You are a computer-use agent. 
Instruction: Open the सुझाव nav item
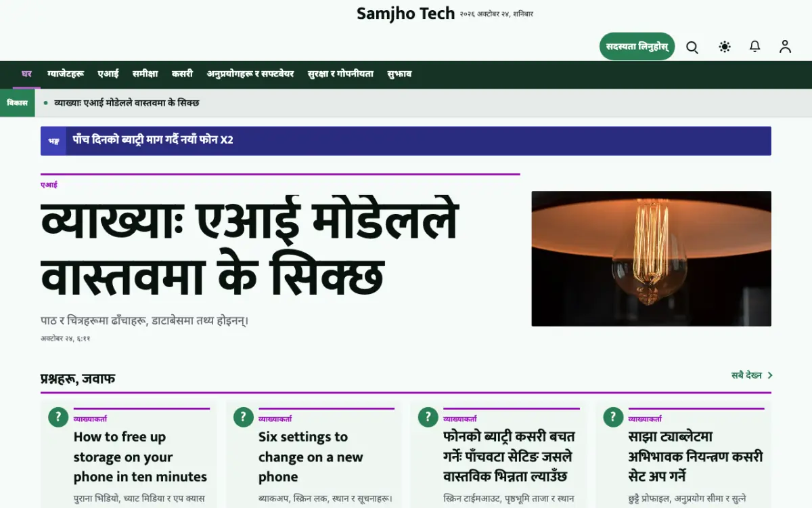399,74
